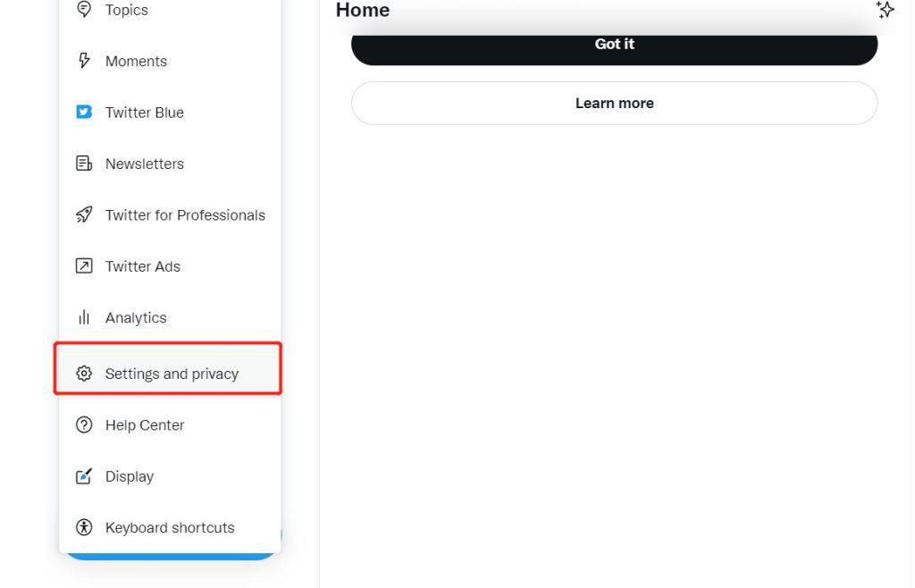
Task: Click the Display pencil-square icon
Action: 84,476
